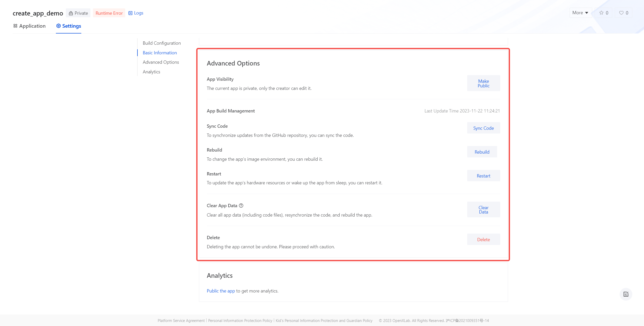644x326 pixels.
Task: Click the Last Update Time text
Action: coord(462,111)
